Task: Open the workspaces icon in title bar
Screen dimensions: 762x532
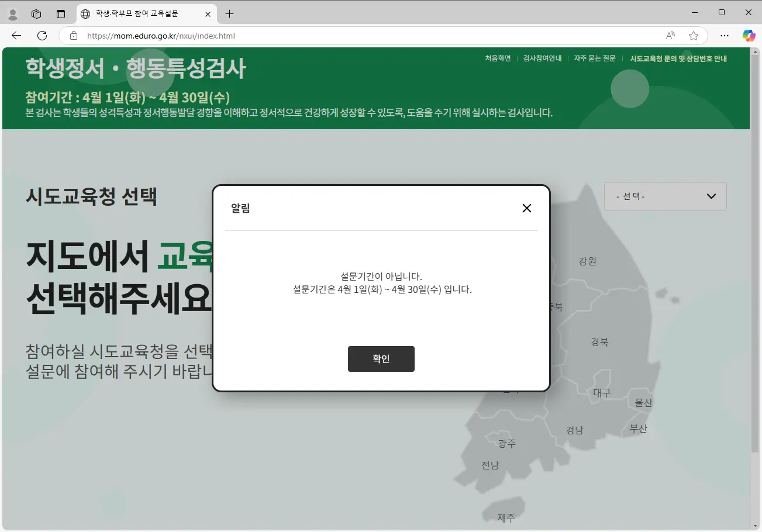Action: pyautogui.click(x=36, y=13)
